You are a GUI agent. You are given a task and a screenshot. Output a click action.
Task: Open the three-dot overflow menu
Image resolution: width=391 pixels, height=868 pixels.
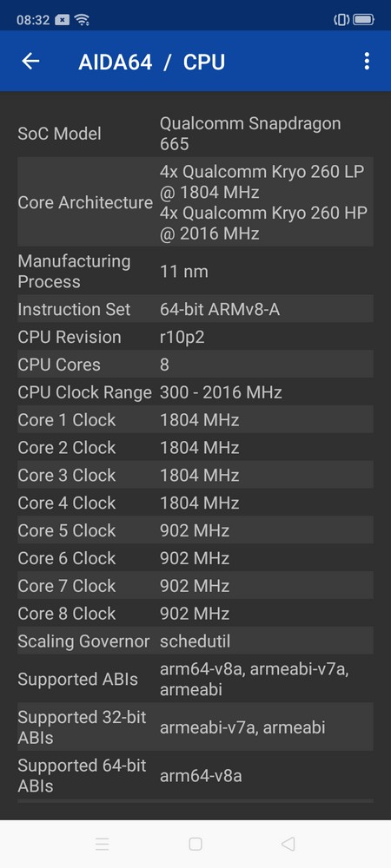pyautogui.click(x=366, y=61)
